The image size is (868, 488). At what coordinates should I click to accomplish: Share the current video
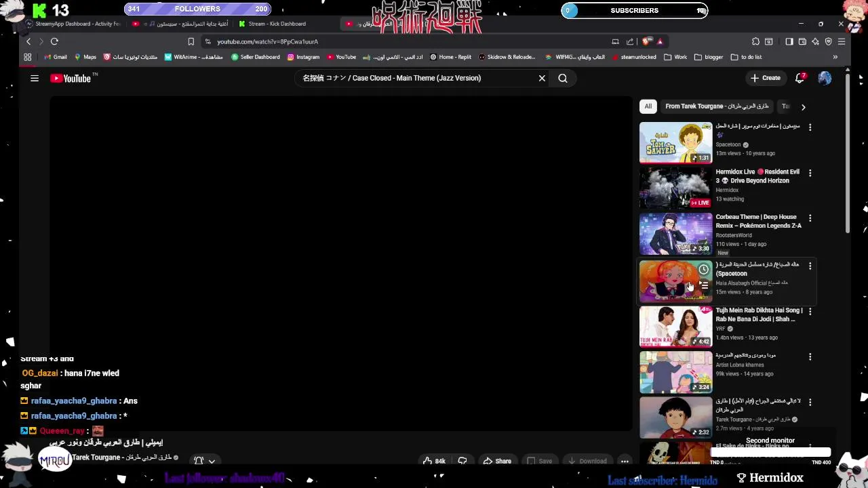pos(497,461)
